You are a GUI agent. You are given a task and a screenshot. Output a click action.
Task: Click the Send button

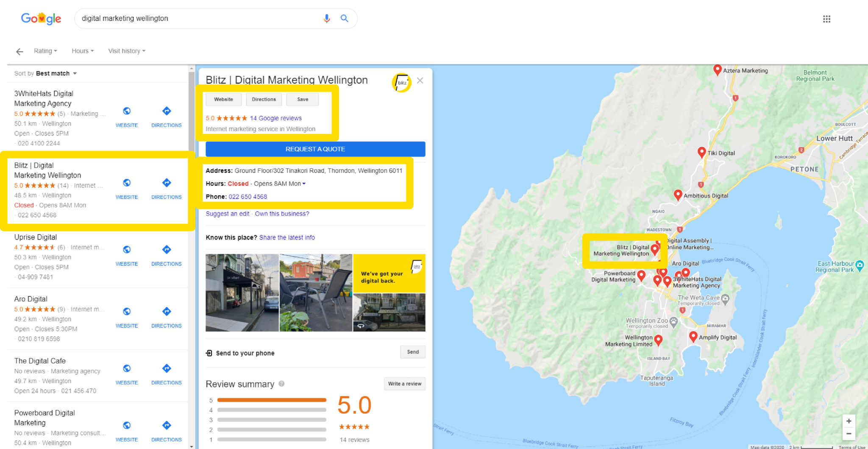click(413, 352)
